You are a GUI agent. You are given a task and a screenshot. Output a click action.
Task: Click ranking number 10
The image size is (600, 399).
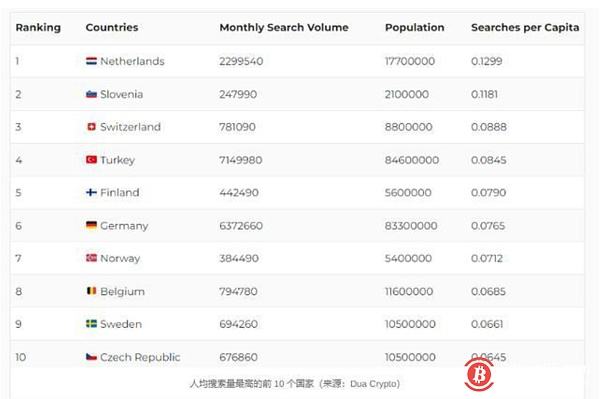click(x=21, y=357)
